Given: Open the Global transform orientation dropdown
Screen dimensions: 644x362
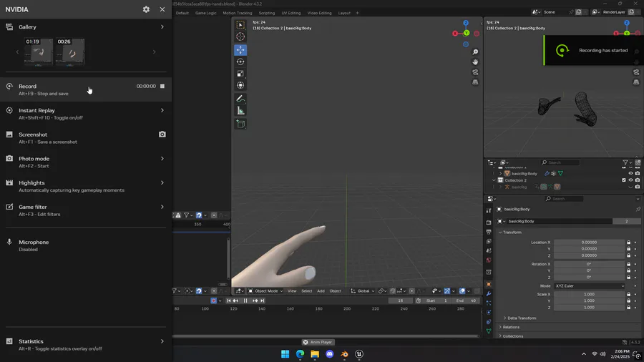Looking at the screenshot, I should [x=362, y=291].
